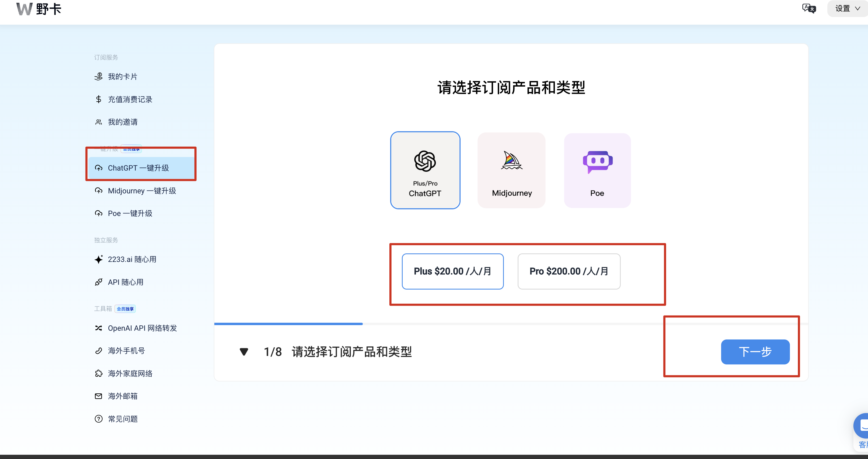Click the people icon next to 我的邀请
868x459 pixels.
98,122
